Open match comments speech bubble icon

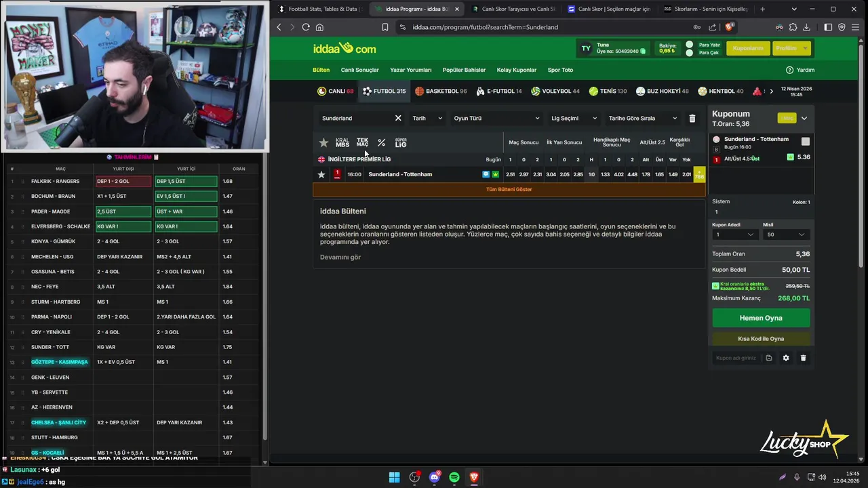click(x=486, y=174)
